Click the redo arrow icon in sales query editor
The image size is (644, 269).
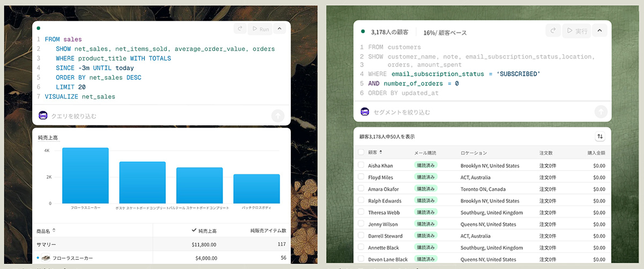(241, 29)
